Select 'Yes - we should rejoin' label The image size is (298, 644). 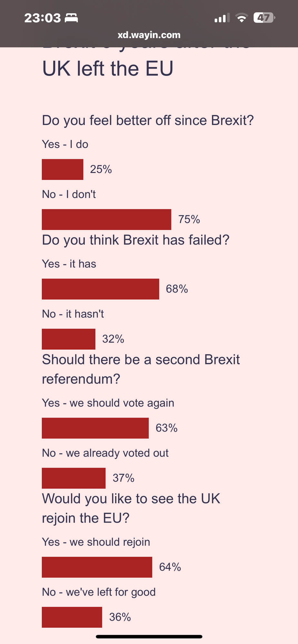pyautogui.click(x=96, y=542)
